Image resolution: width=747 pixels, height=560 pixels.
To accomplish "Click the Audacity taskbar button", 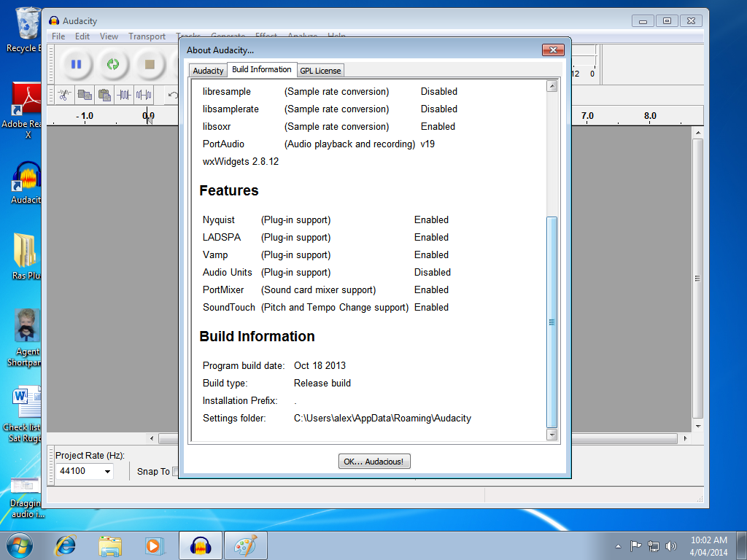I will point(200,545).
